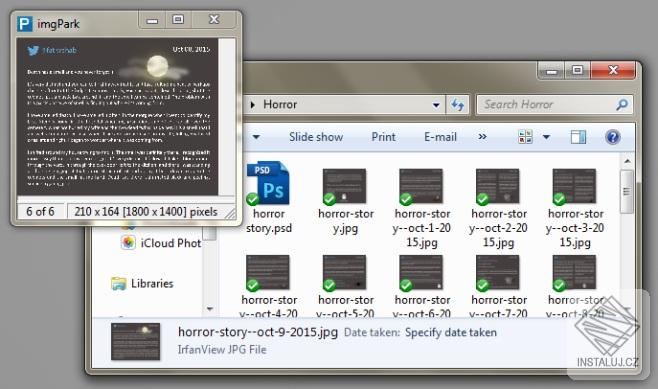
Task: Click the Print toolbar button
Action: click(384, 137)
